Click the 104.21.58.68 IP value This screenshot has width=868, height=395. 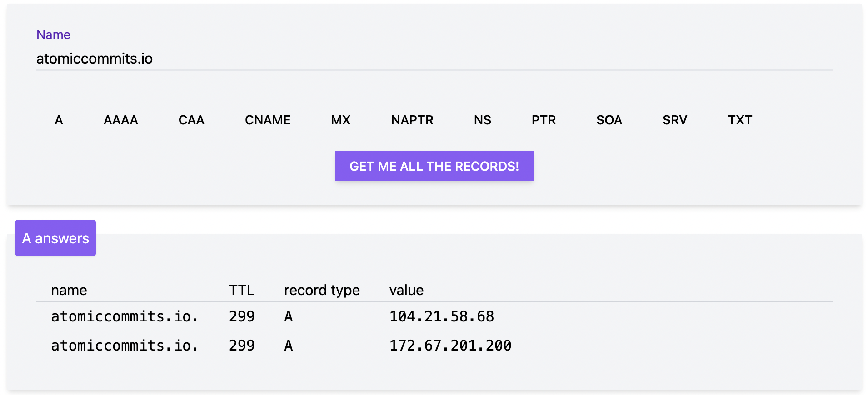pos(441,316)
